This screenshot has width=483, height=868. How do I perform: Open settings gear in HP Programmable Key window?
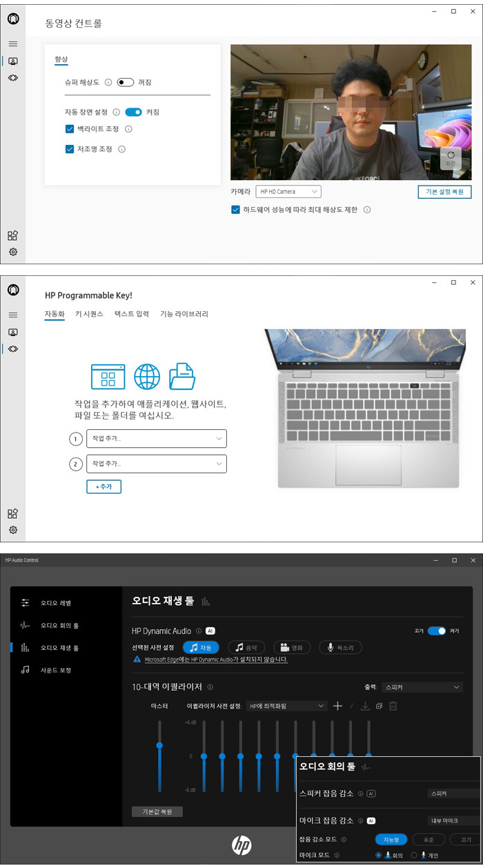[x=12, y=530]
